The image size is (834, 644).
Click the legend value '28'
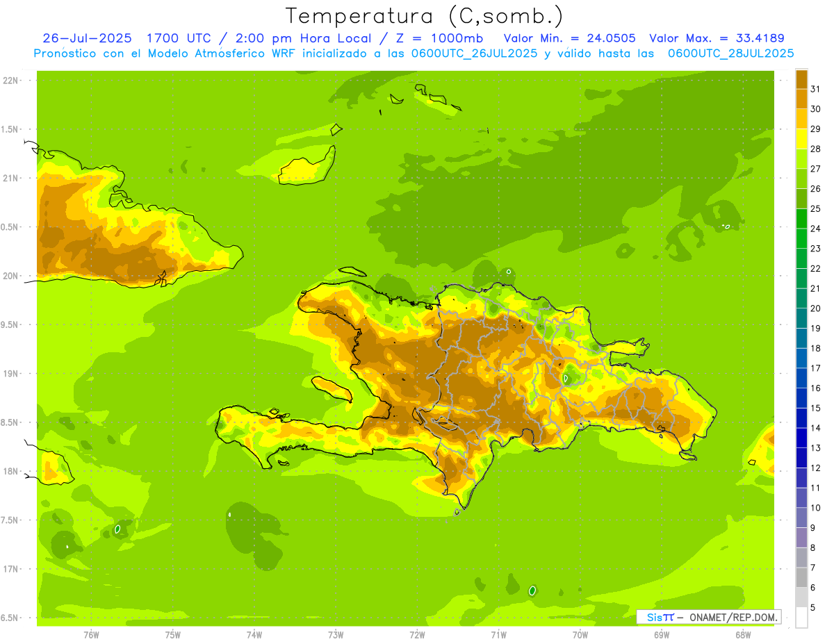[x=816, y=149]
